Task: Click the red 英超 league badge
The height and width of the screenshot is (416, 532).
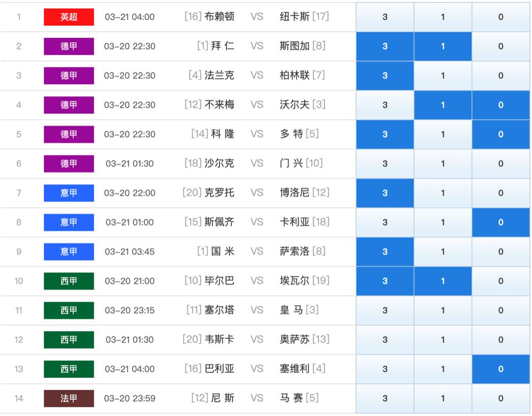Action: pyautogui.click(x=69, y=17)
